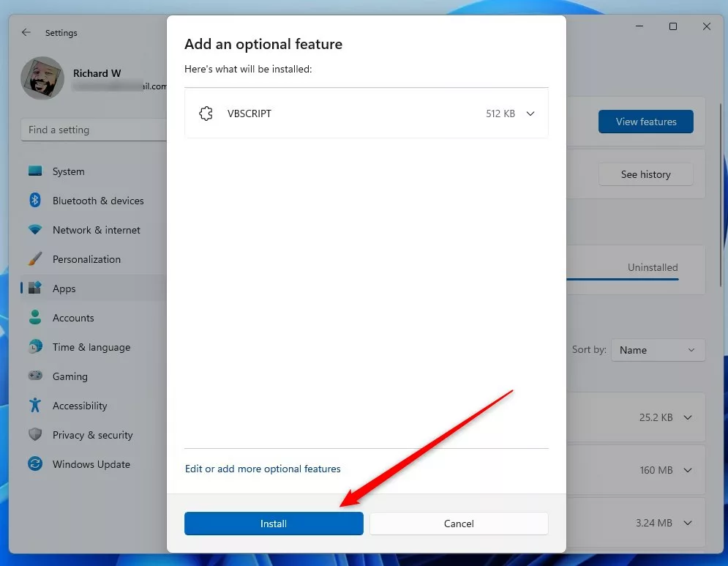The height and width of the screenshot is (566, 728).
Task: Switch to the Uninstalled tab
Action: (653, 267)
